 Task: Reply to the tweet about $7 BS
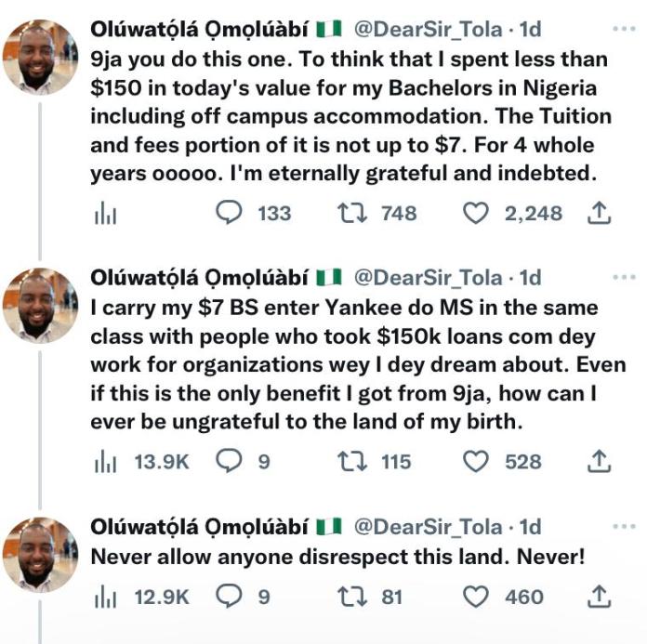[x=229, y=462]
